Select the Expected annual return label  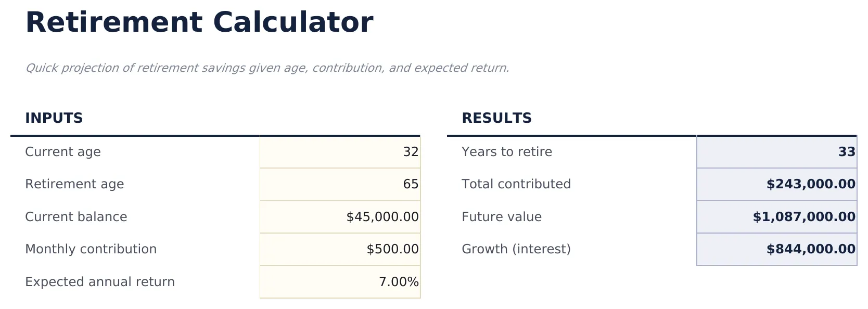click(100, 281)
